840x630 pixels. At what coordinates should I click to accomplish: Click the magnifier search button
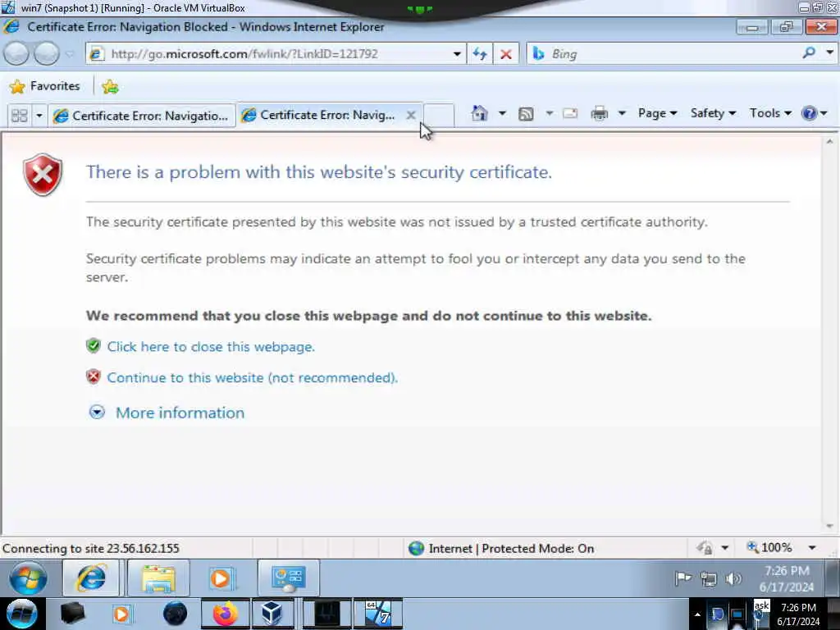[809, 53]
